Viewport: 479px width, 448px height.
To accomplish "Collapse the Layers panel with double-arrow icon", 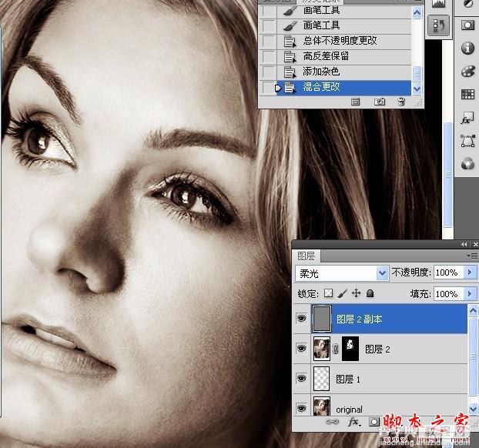I will [x=464, y=244].
